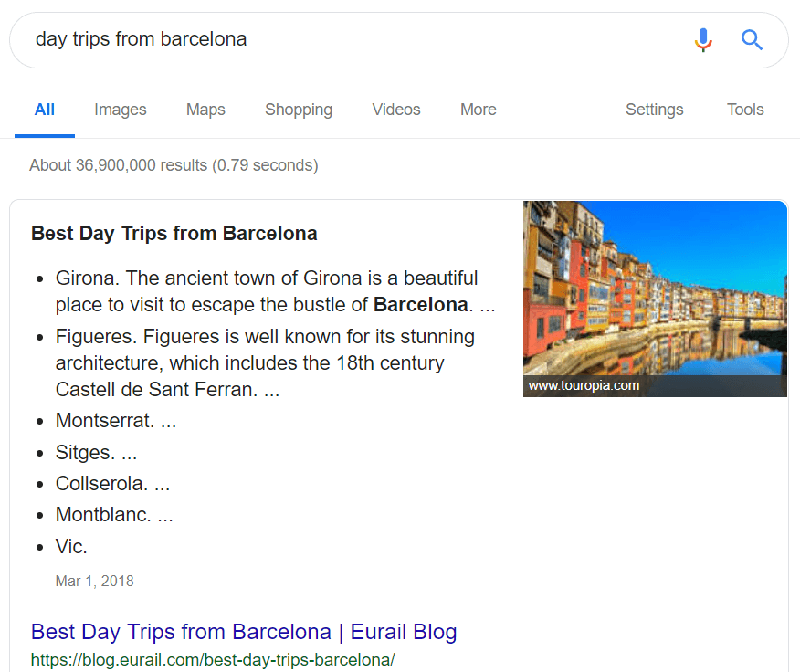Switch to the Videos tab
This screenshot has height=672, width=800.
click(396, 110)
